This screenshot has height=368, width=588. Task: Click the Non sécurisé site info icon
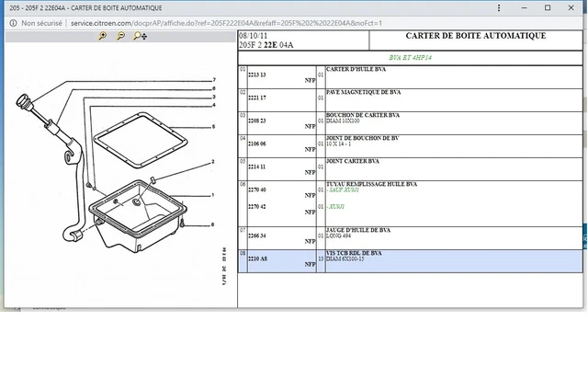click(x=13, y=23)
